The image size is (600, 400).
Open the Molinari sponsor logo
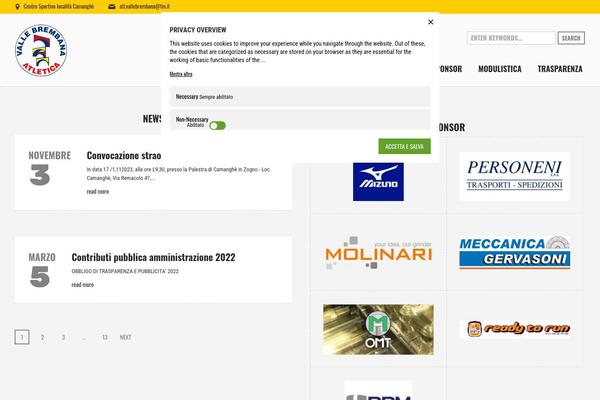click(x=378, y=253)
